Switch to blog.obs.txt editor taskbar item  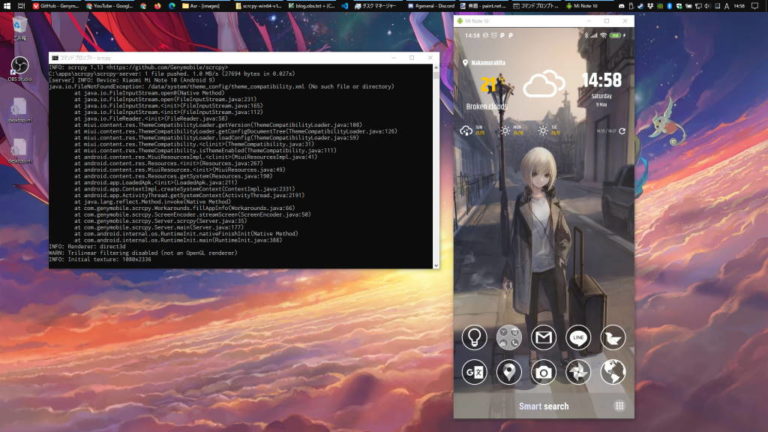click(x=312, y=6)
